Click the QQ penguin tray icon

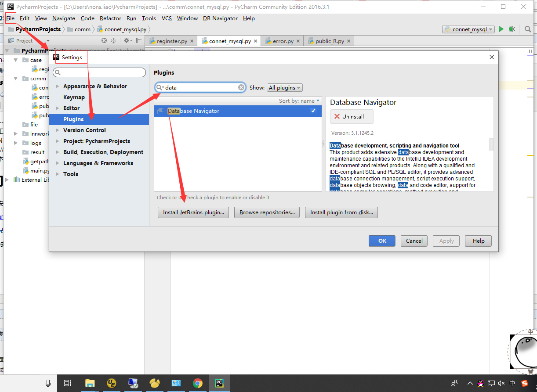click(481, 383)
